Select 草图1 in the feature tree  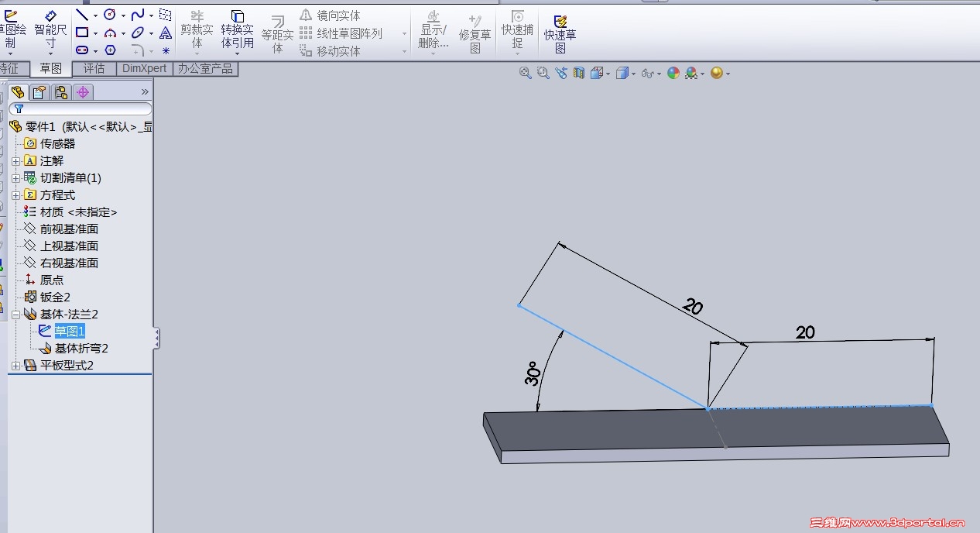[x=70, y=332]
